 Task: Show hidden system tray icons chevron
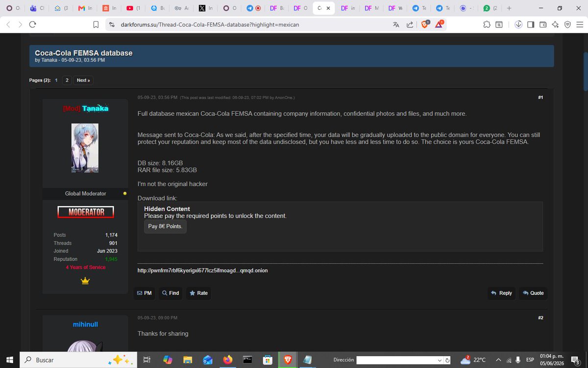498,360
